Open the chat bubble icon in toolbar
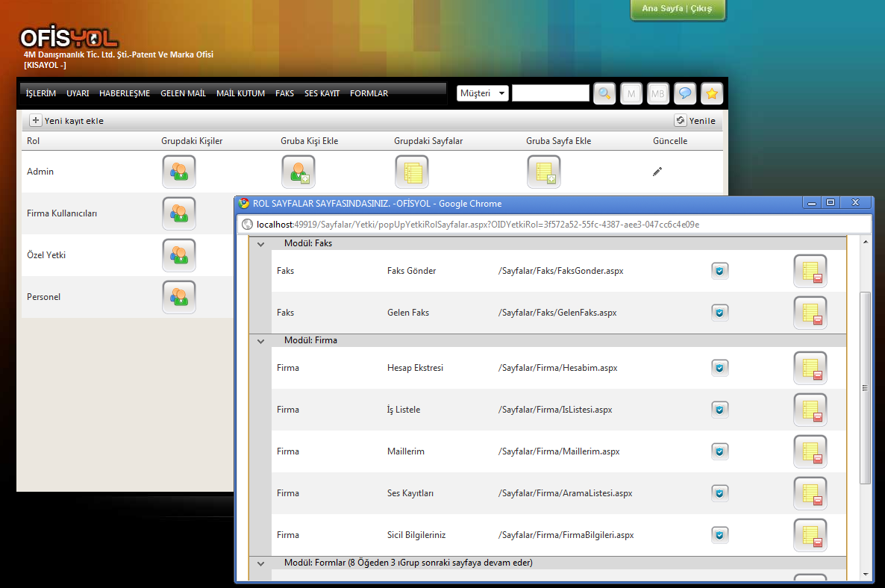 pos(684,93)
